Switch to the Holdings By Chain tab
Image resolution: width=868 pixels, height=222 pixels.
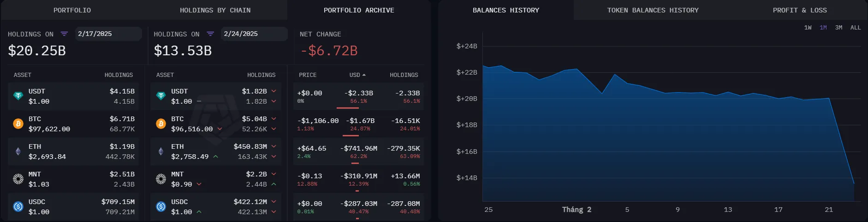click(x=215, y=10)
